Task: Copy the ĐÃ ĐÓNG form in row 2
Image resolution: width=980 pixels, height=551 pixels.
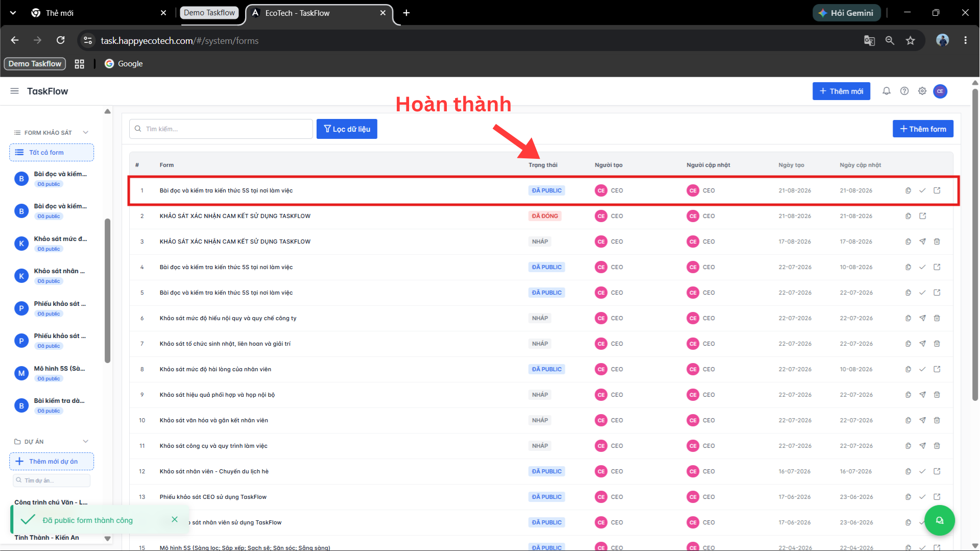Action: (x=908, y=216)
